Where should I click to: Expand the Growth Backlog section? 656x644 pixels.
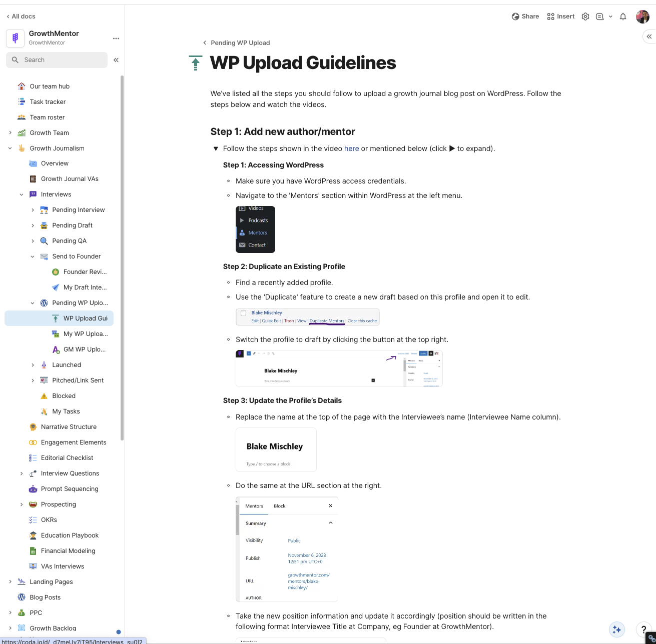coord(10,628)
